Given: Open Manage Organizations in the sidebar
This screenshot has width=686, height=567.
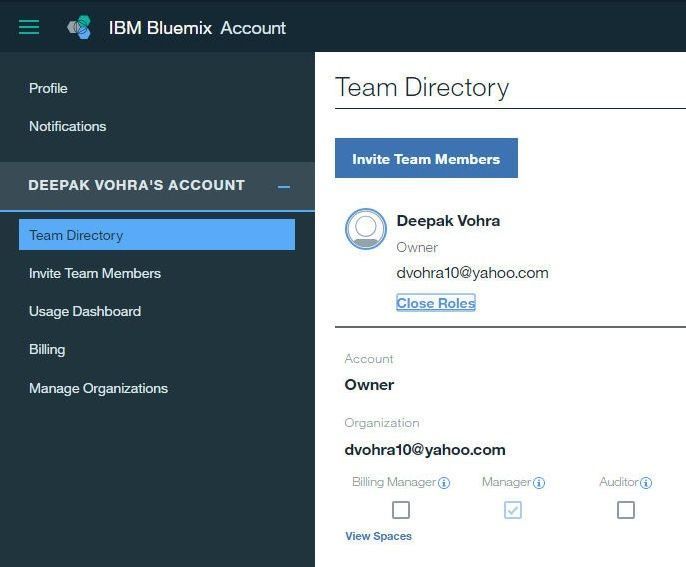Looking at the screenshot, I should coord(98,388).
